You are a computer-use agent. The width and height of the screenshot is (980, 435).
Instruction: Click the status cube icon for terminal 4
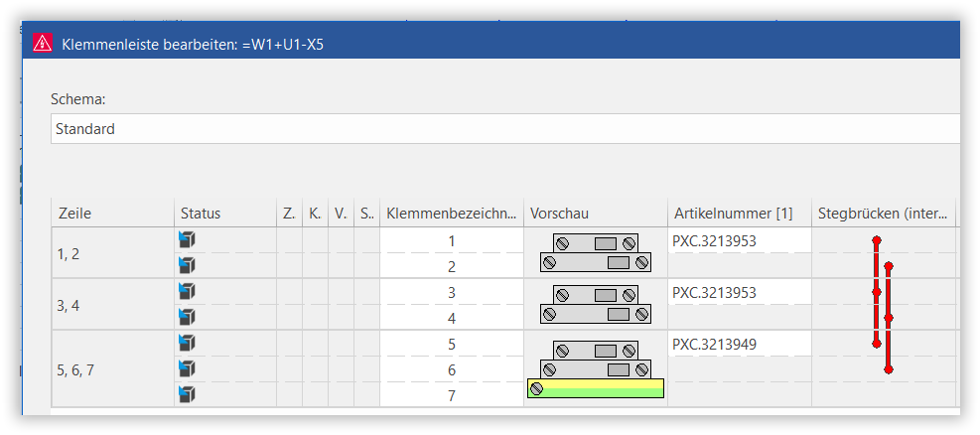coord(187,316)
